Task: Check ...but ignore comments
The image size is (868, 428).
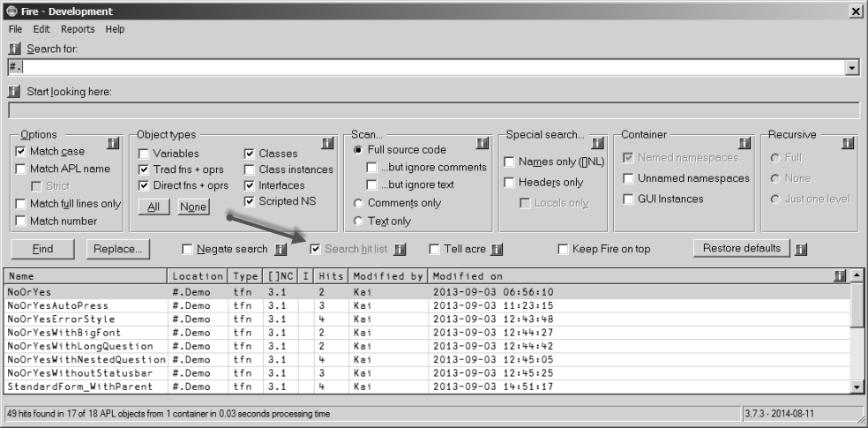Action: click(x=371, y=167)
